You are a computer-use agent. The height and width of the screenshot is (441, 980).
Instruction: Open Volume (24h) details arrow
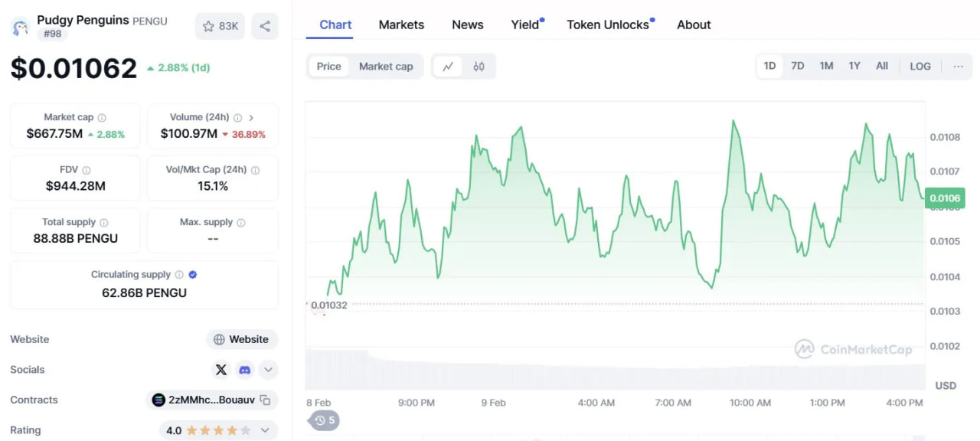pos(251,116)
